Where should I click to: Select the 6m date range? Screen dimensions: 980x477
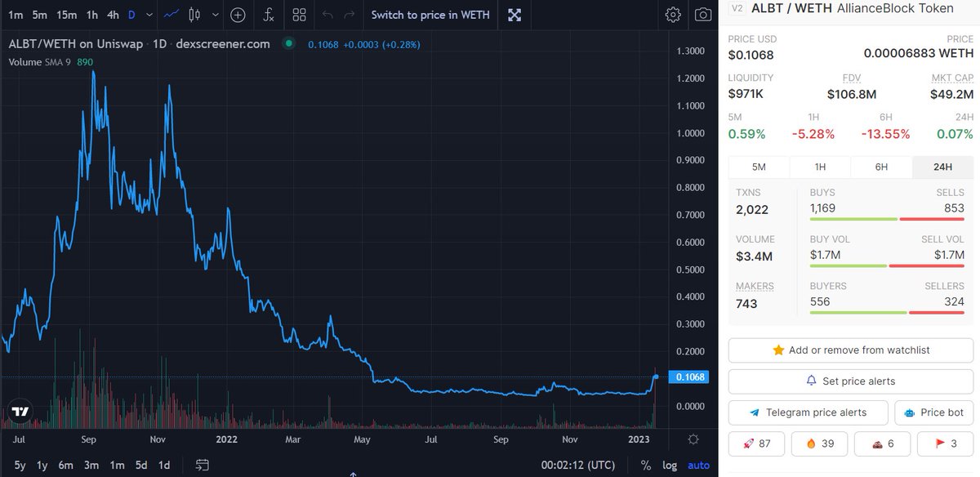coord(65,465)
